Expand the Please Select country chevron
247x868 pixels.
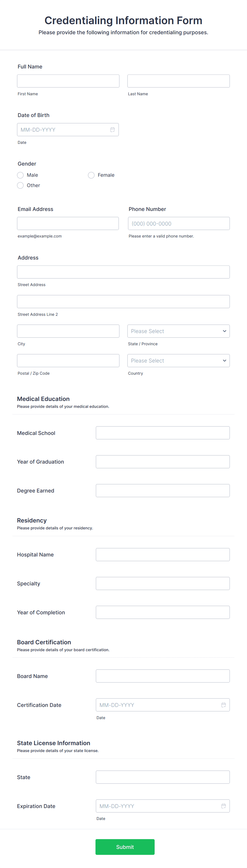point(224,360)
